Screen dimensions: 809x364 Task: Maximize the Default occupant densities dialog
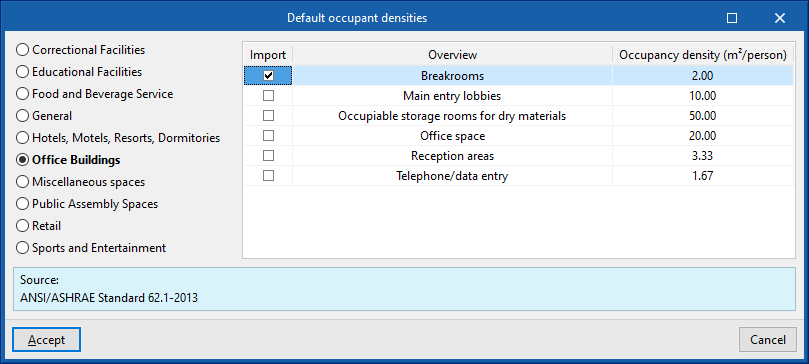(732, 18)
